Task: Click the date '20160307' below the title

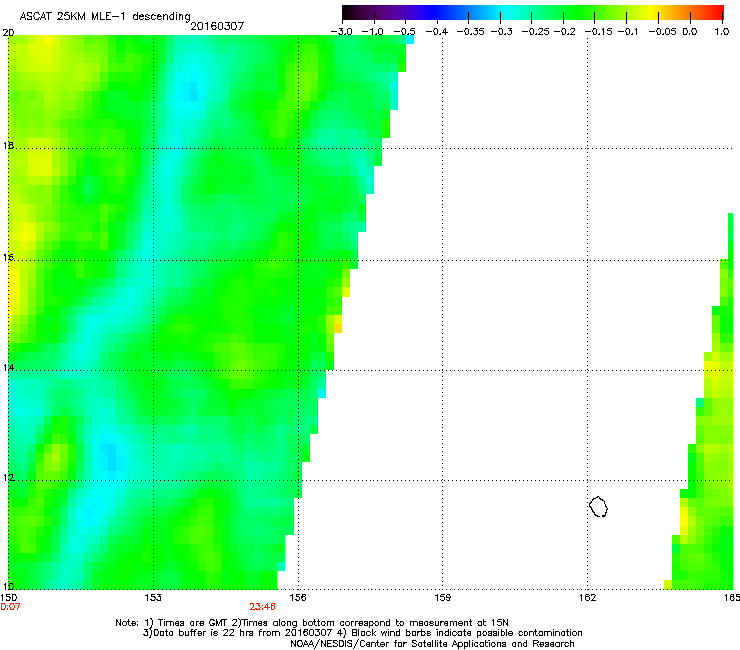Action: coord(217,26)
